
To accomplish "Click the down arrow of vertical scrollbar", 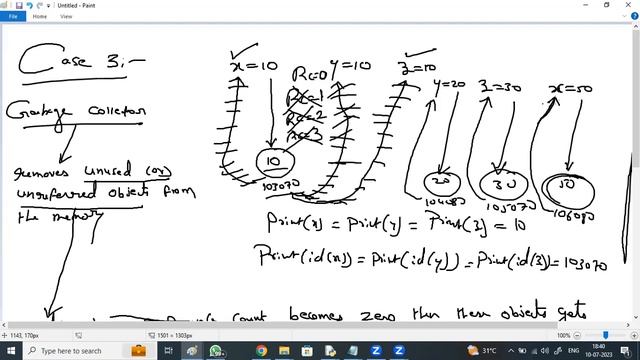I will [636, 317].
